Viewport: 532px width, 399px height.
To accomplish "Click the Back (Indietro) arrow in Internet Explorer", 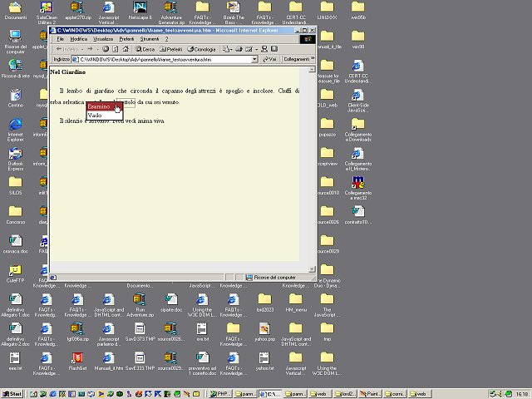I will point(67,49).
